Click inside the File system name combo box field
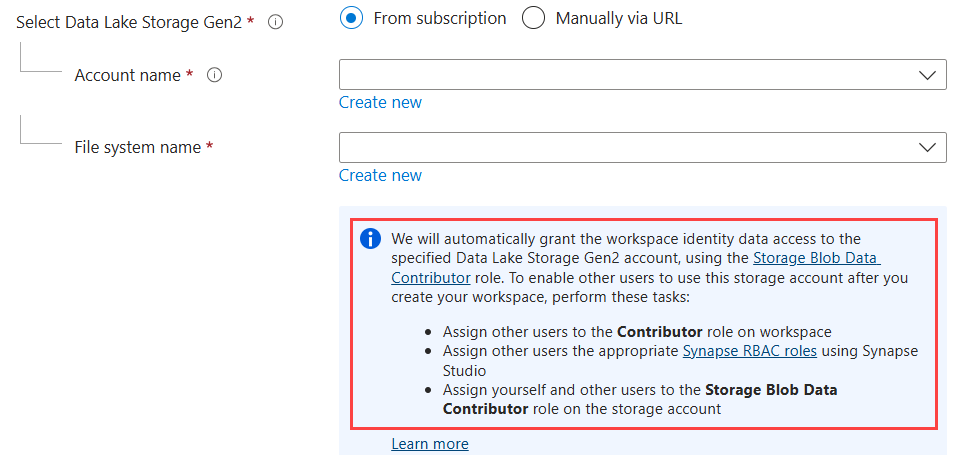 point(620,148)
